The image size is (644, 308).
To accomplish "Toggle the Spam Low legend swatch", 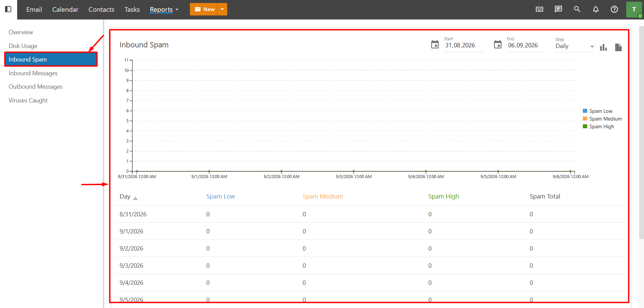I will click(x=585, y=111).
